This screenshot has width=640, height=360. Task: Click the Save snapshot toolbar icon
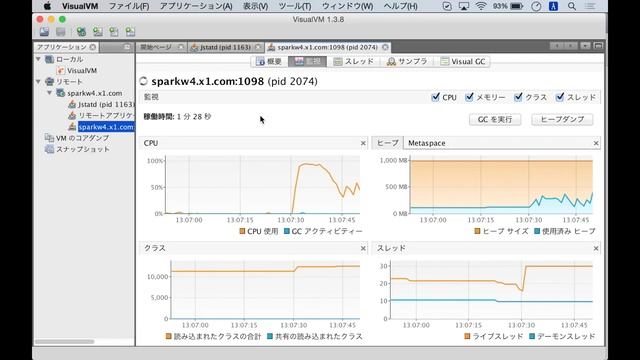60,31
